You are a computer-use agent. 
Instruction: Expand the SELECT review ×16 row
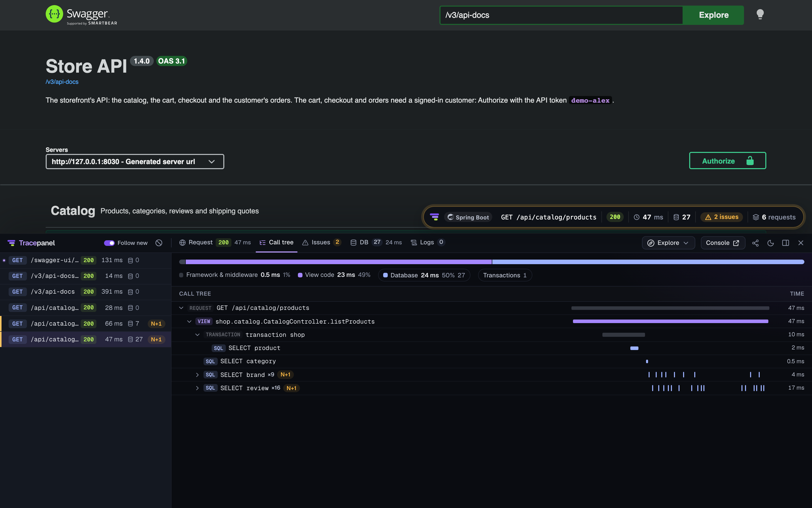click(197, 388)
